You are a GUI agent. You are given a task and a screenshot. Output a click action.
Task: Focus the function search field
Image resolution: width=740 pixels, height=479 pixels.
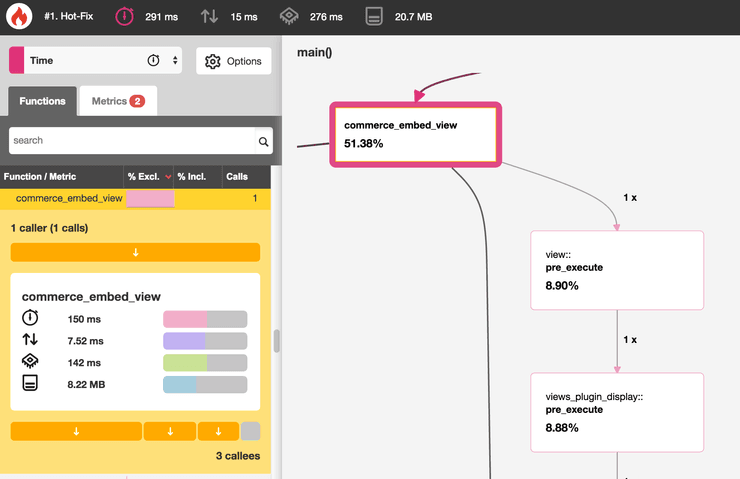132,141
